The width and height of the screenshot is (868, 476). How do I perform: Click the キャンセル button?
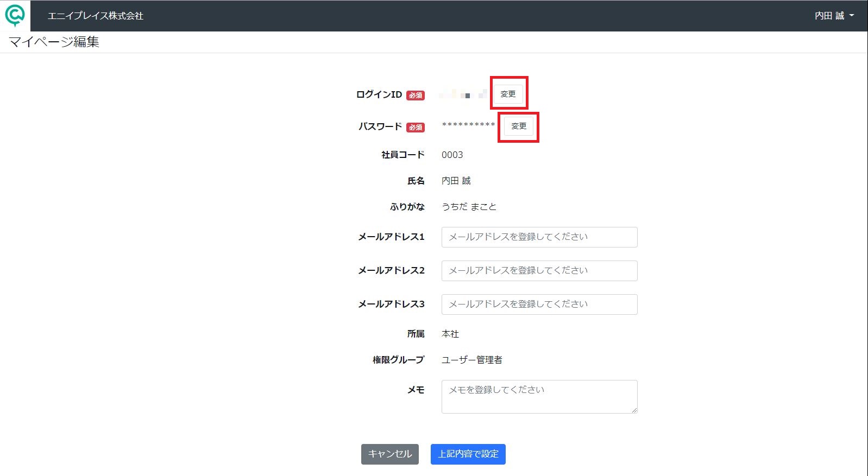[390, 454]
